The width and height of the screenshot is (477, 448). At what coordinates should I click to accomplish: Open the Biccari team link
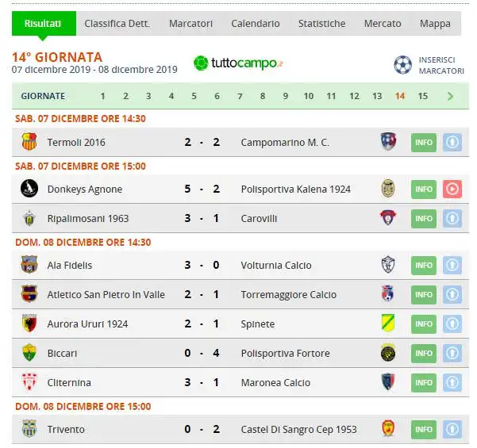click(x=62, y=354)
